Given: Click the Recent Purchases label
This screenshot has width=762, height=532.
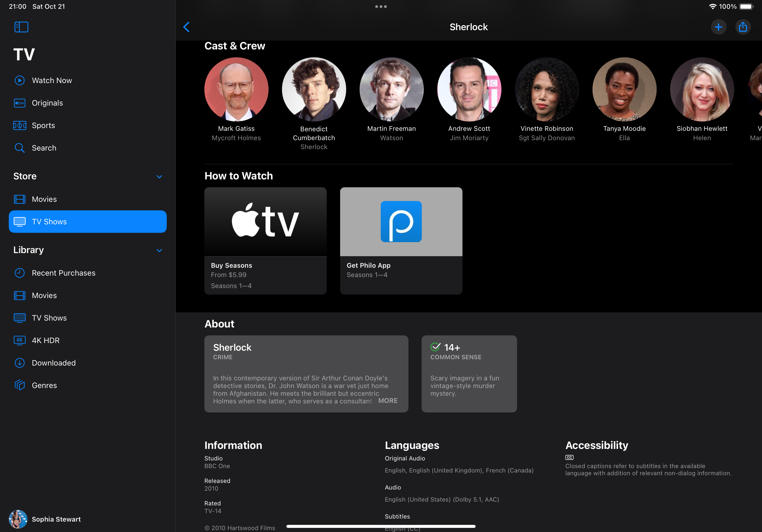Looking at the screenshot, I should tap(63, 273).
